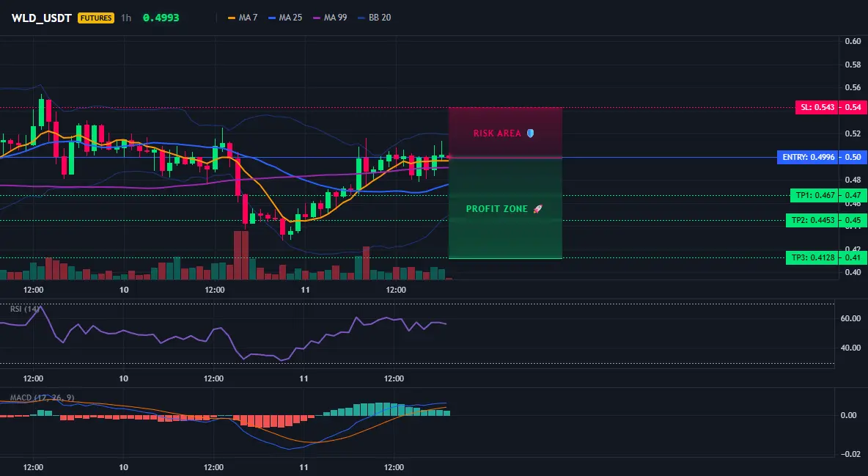Toggle the MA 99 legend entry
This screenshot has width=868, height=476.
[x=330, y=18]
